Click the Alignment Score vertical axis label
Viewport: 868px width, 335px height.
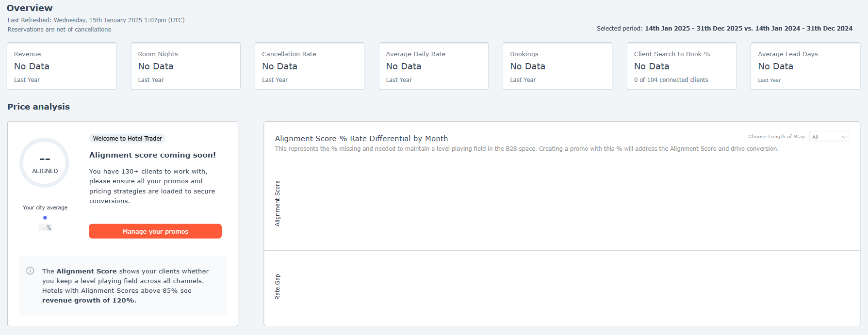point(278,203)
